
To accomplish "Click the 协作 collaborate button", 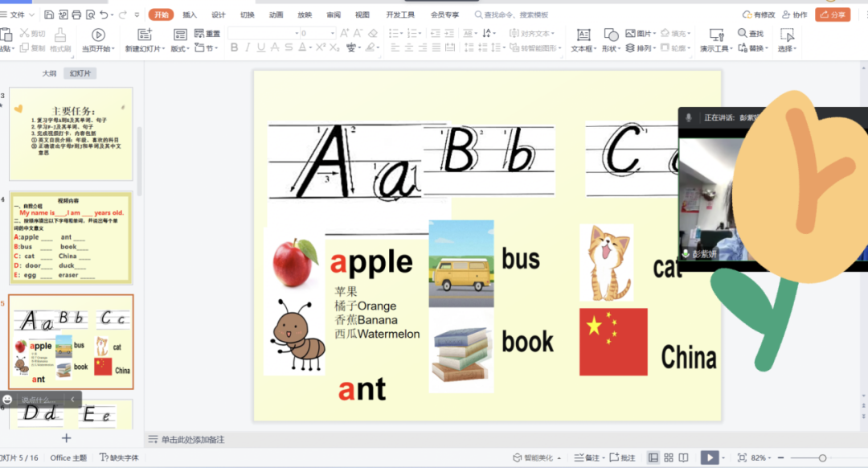I will point(795,14).
